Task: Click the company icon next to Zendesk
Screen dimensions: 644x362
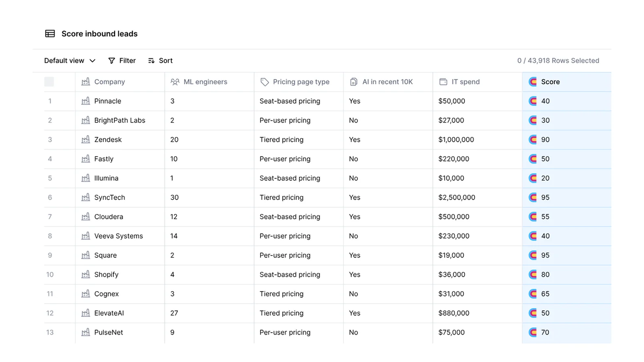Action: 86,140
